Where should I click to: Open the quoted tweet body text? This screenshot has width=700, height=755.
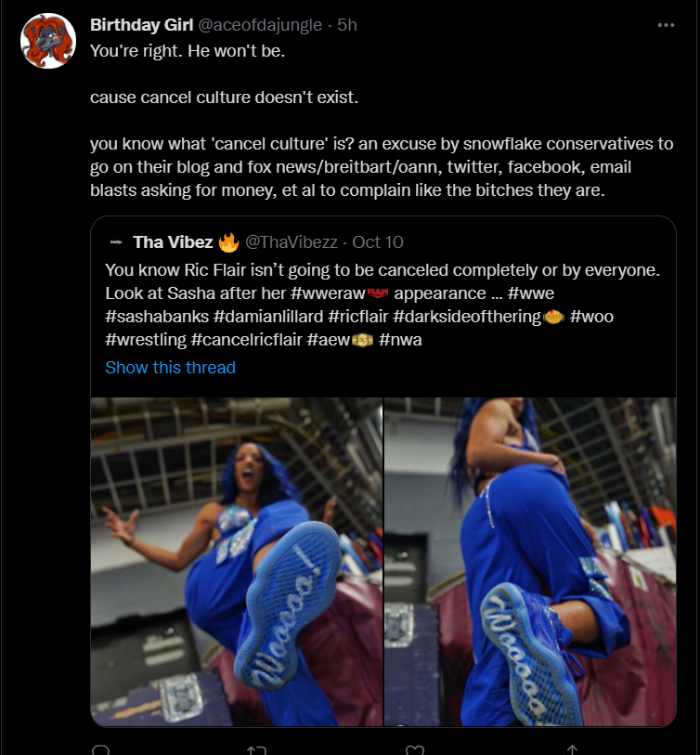point(382,305)
